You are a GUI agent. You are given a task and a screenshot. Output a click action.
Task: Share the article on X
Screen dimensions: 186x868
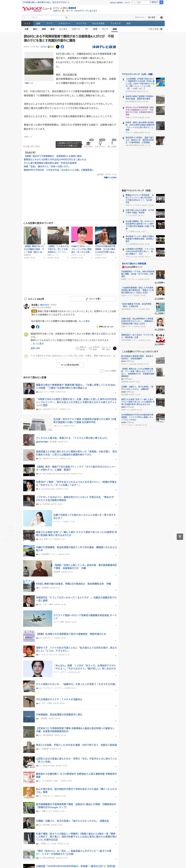click(57, 47)
